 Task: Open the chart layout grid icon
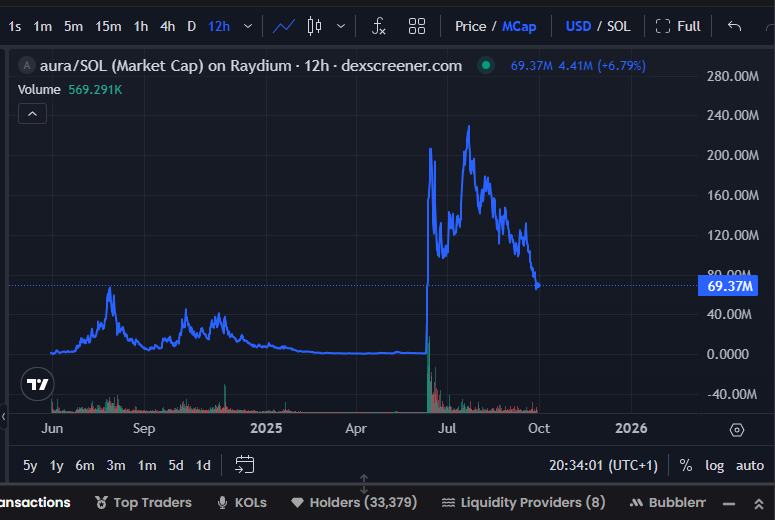[417, 26]
